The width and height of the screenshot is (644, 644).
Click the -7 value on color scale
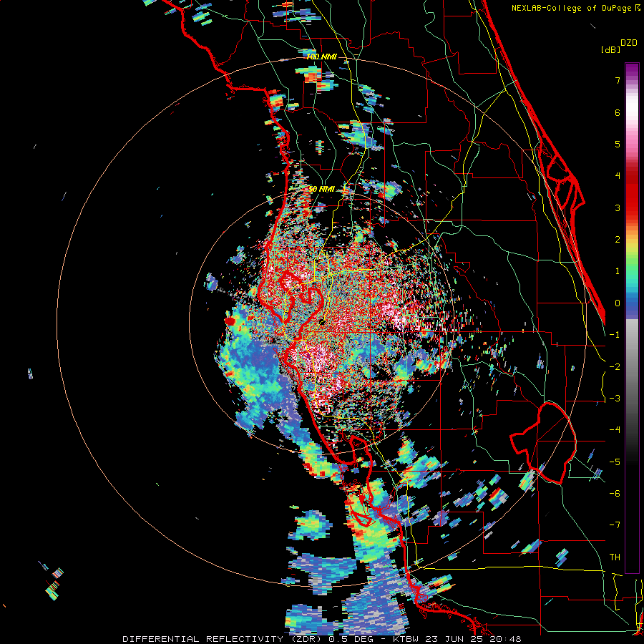(615, 525)
